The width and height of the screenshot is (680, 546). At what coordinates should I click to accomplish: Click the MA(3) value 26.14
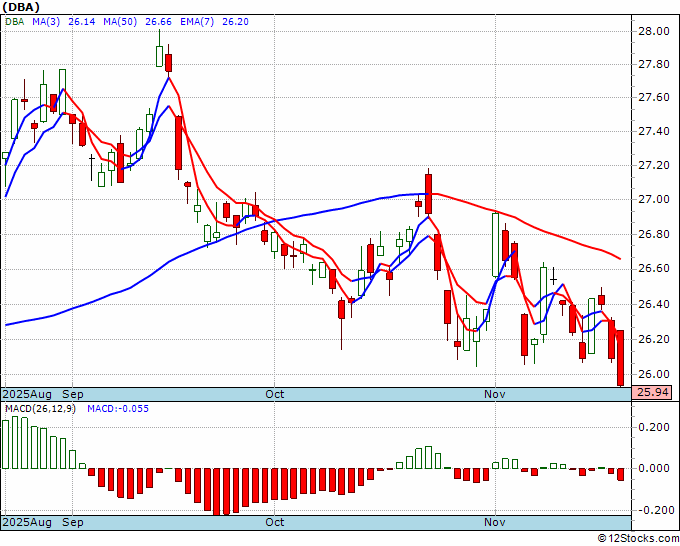coord(82,22)
